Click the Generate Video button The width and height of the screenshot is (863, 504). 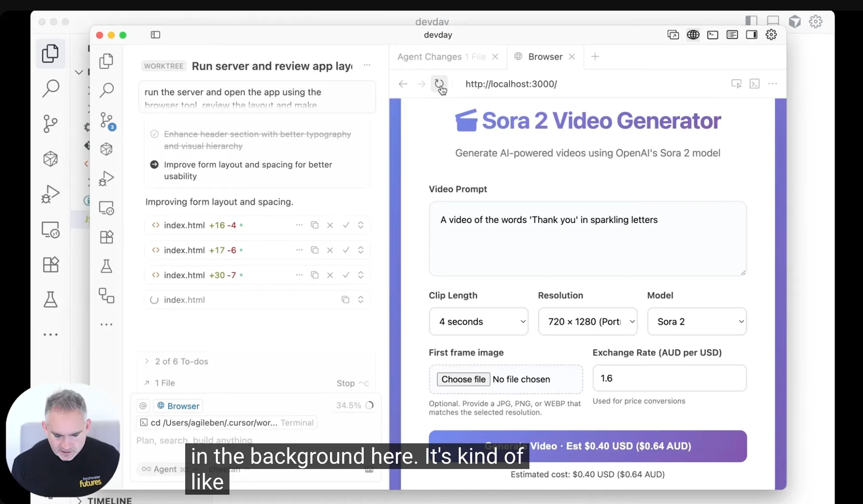[587, 446]
